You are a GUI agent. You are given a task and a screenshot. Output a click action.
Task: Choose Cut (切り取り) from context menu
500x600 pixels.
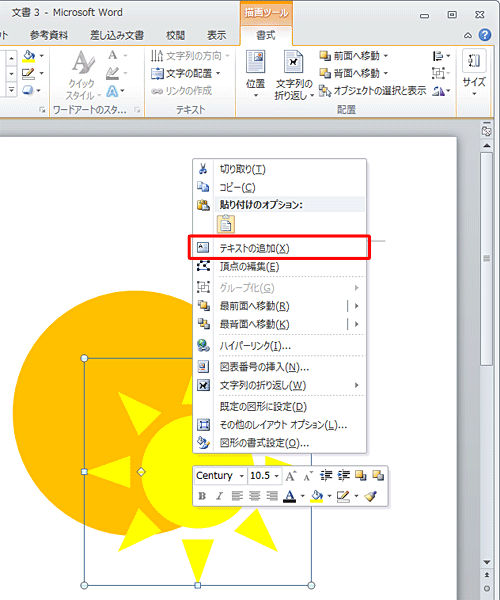tap(279, 169)
